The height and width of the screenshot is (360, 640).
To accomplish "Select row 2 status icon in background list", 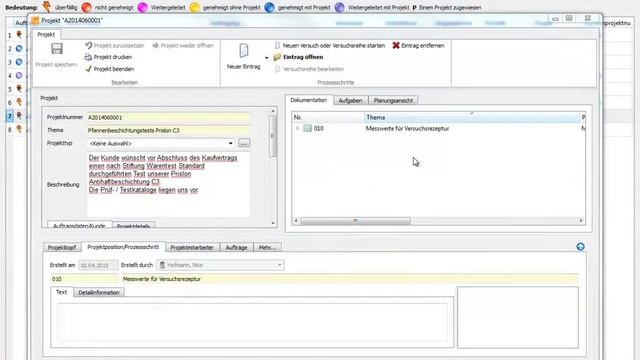I will 19,49.
